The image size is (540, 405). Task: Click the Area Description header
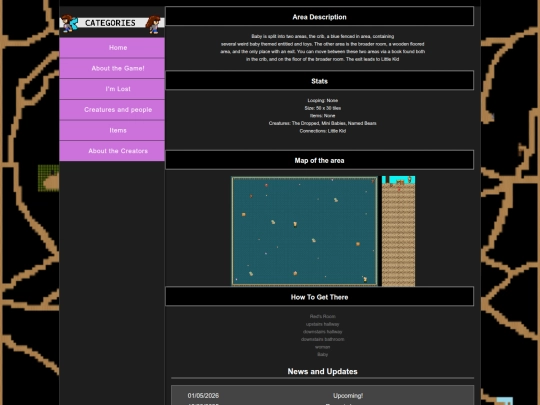pyautogui.click(x=320, y=17)
